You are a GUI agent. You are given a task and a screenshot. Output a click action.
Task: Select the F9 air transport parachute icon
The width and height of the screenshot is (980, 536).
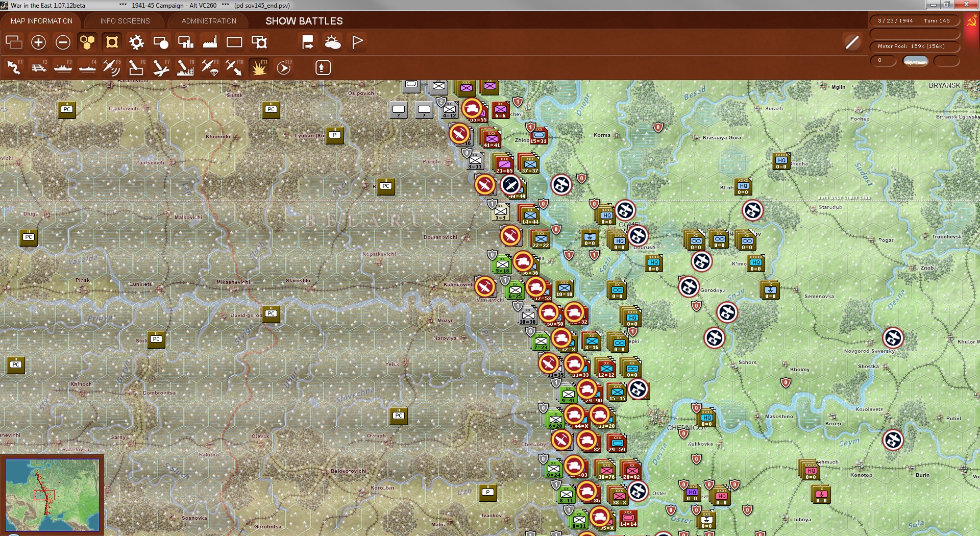(210, 67)
